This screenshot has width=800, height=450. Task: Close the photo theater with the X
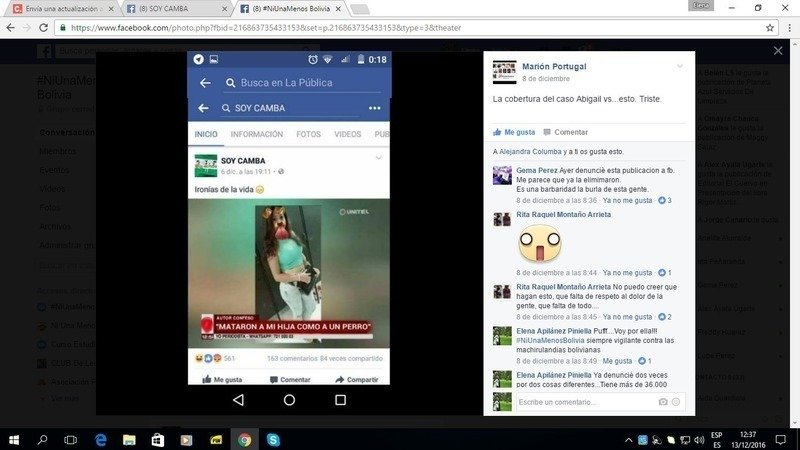[778, 50]
